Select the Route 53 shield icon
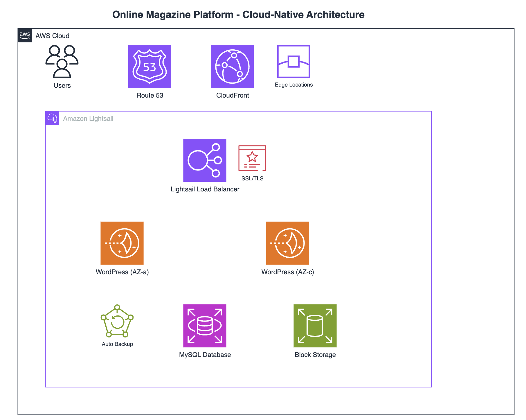526x420 pixels. pos(149,67)
